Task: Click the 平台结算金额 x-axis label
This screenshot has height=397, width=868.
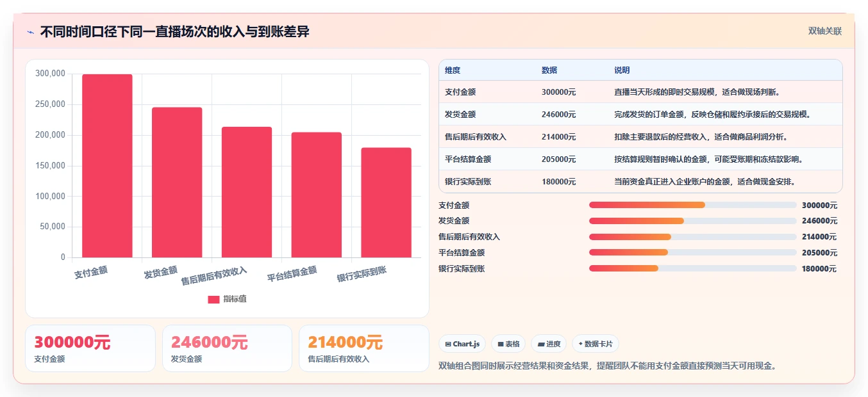Action: point(292,275)
